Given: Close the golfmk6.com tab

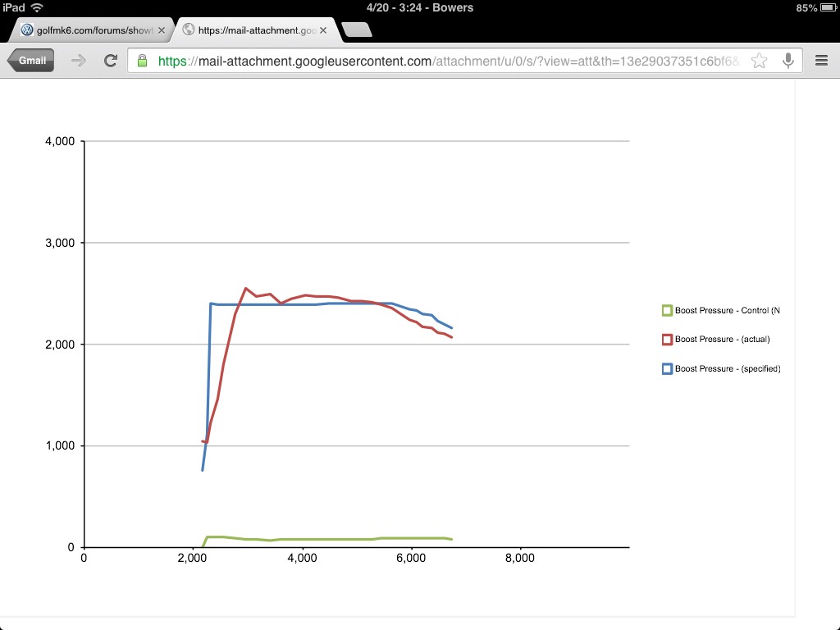Looking at the screenshot, I should click(x=162, y=30).
